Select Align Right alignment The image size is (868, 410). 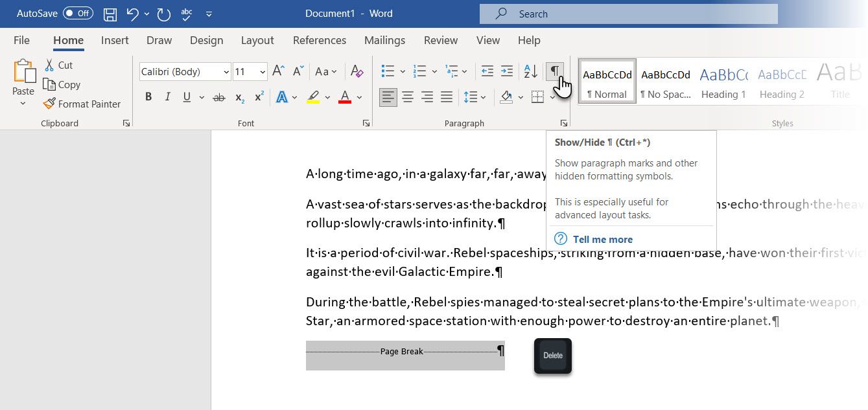click(x=427, y=97)
